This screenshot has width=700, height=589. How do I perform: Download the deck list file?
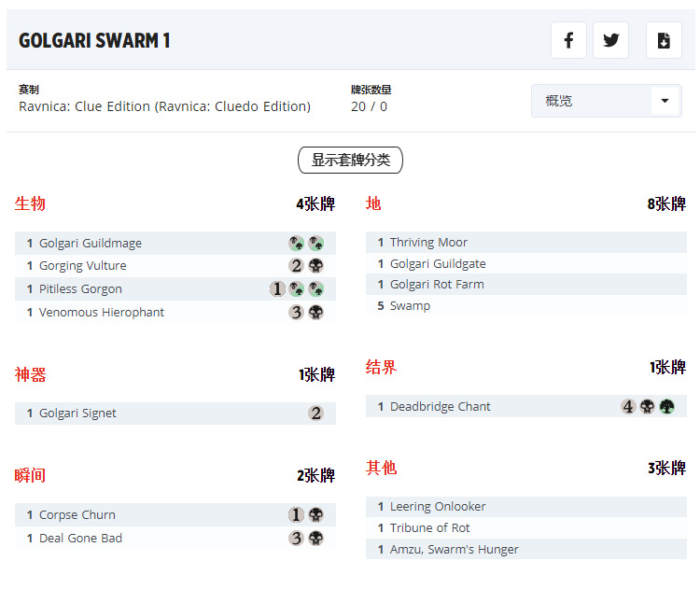point(664,40)
